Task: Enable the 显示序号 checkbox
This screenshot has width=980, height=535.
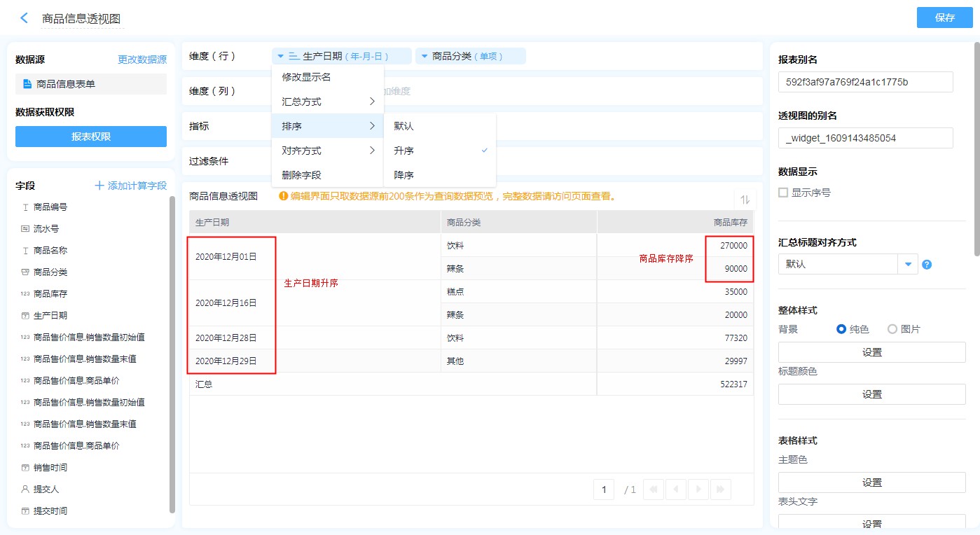Action: click(783, 193)
